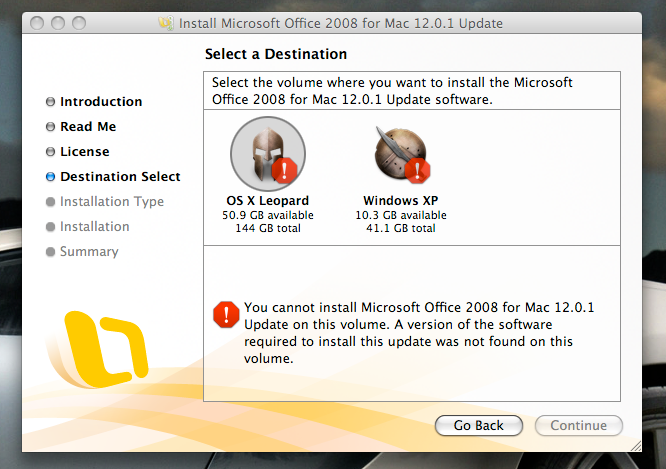Image resolution: width=666 pixels, height=469 pixels.
Task: Click the 'Select the volume' instruction text
Action: [x=392, y=90]
